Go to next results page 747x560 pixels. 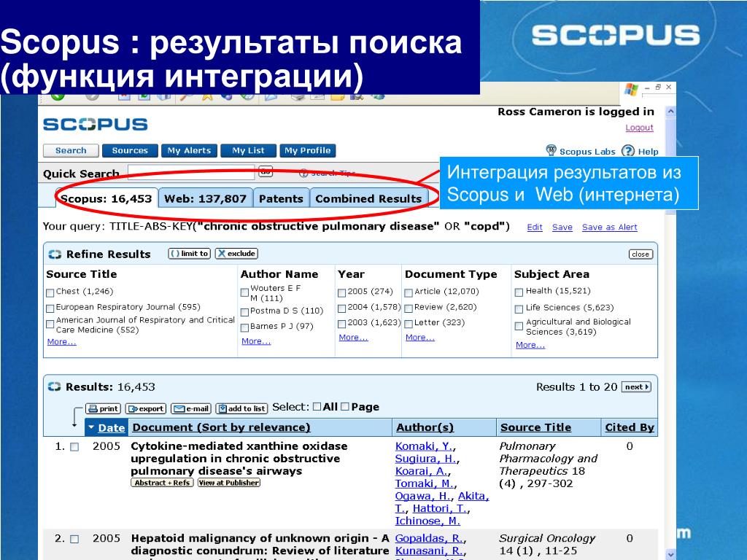click(636, 387)
